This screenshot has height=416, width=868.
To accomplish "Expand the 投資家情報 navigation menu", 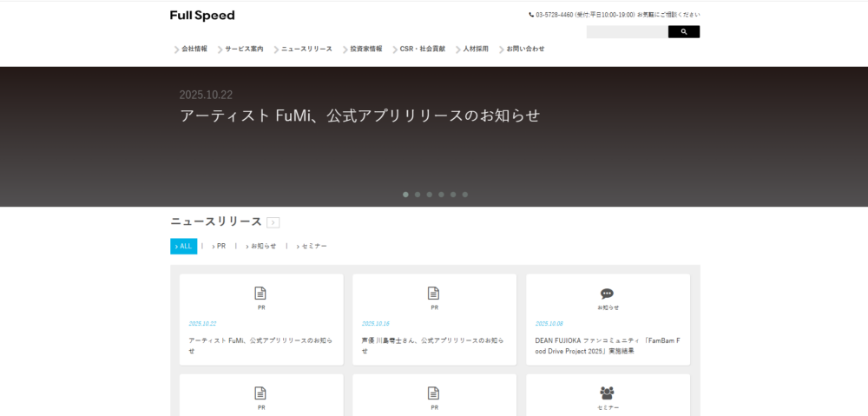I will pos(365,50).
